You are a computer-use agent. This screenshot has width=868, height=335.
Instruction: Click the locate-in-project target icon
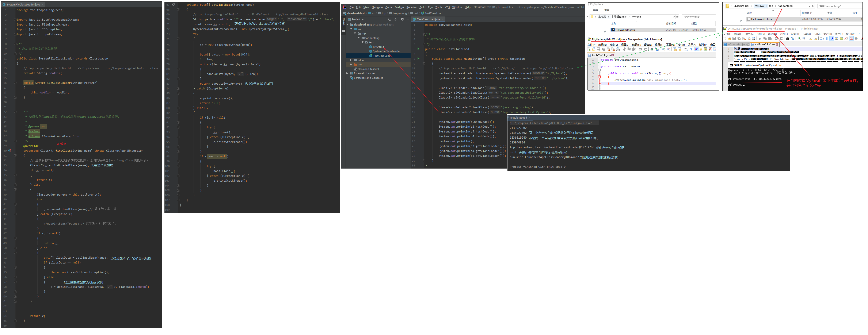click(390, 19)
